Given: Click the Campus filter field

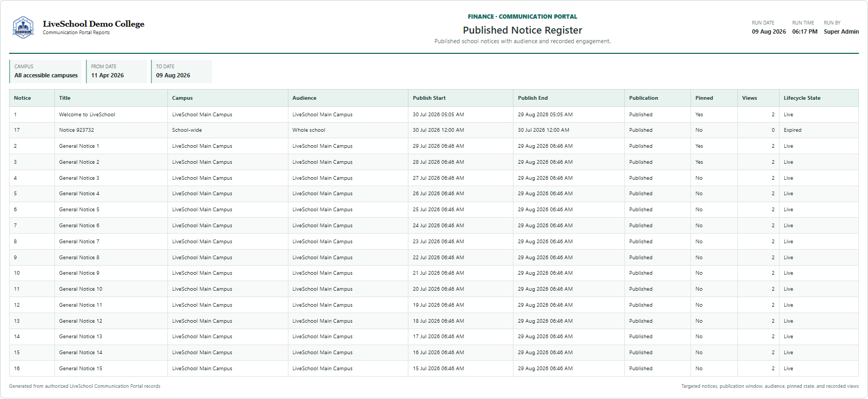Looking at the screenshot, I should (x=46, y=71).
